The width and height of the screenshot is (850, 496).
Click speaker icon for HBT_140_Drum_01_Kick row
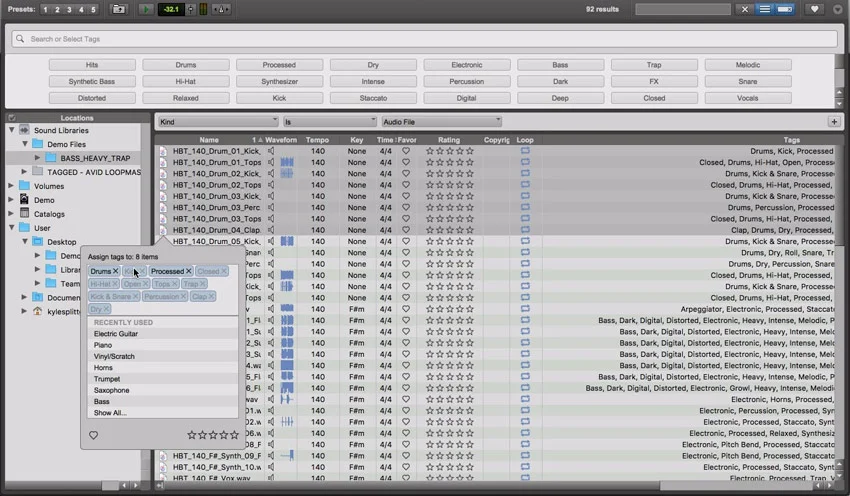[x=271, y=151]
